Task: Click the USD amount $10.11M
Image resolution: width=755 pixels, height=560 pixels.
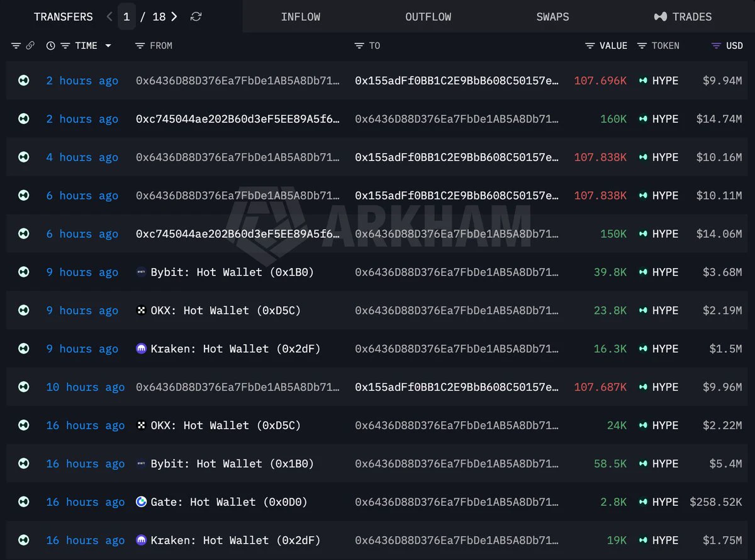Action: (719, 196)
